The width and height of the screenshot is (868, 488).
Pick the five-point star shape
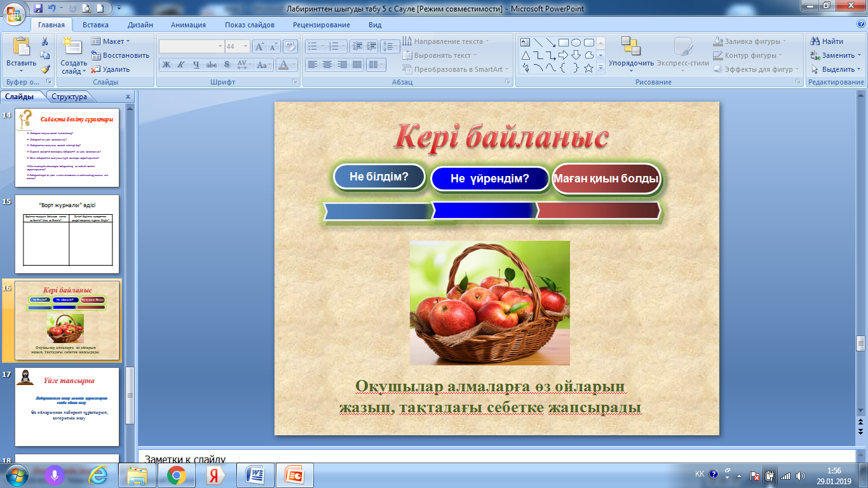point(588,68)
